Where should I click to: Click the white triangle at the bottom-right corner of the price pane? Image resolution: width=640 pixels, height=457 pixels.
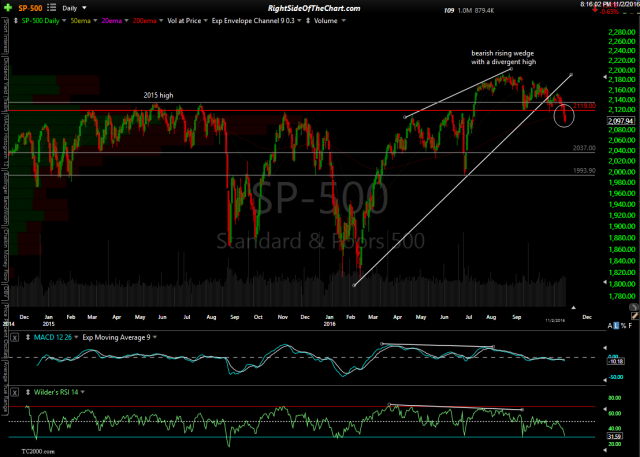[573, 307]
